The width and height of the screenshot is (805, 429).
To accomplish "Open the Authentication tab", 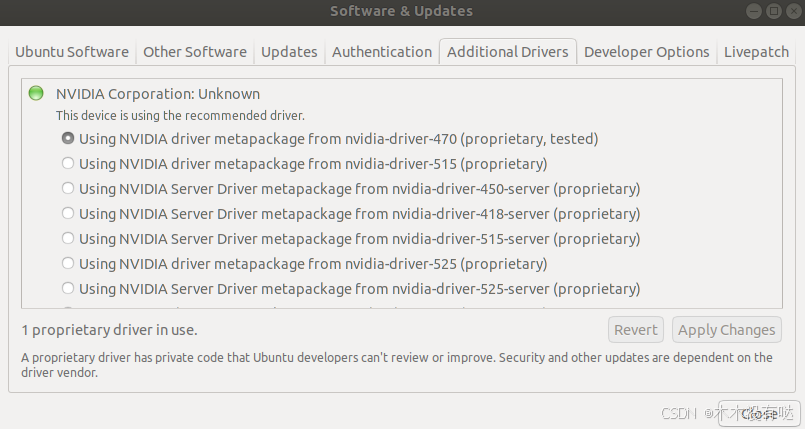I will tap(382, 52).
